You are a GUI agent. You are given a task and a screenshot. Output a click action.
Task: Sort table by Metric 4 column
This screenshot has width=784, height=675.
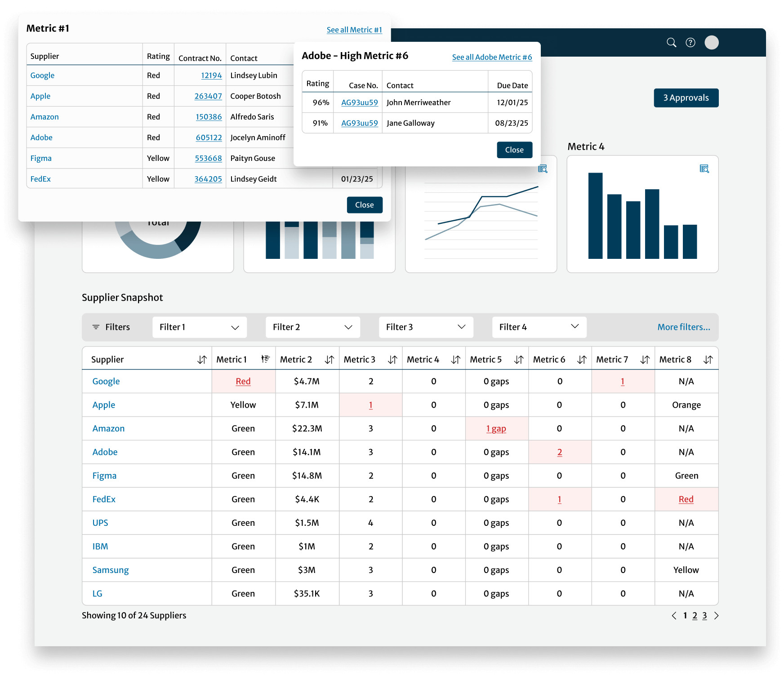tap(455, 360)
